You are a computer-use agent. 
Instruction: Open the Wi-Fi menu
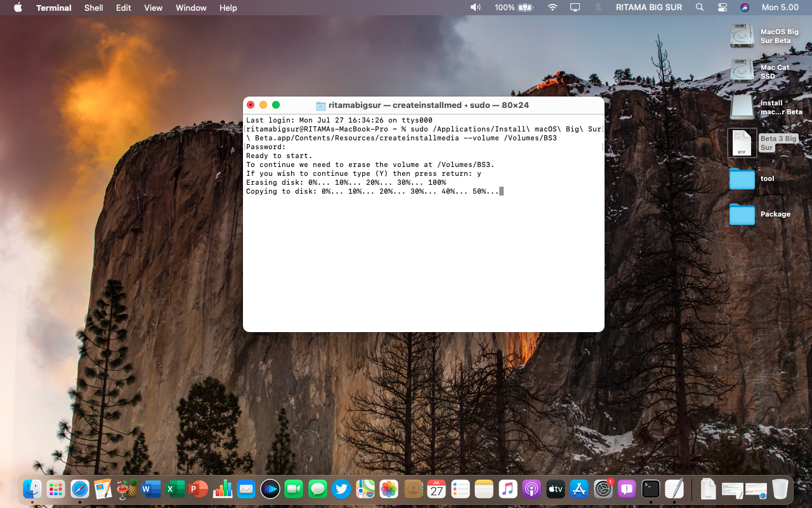553,8
